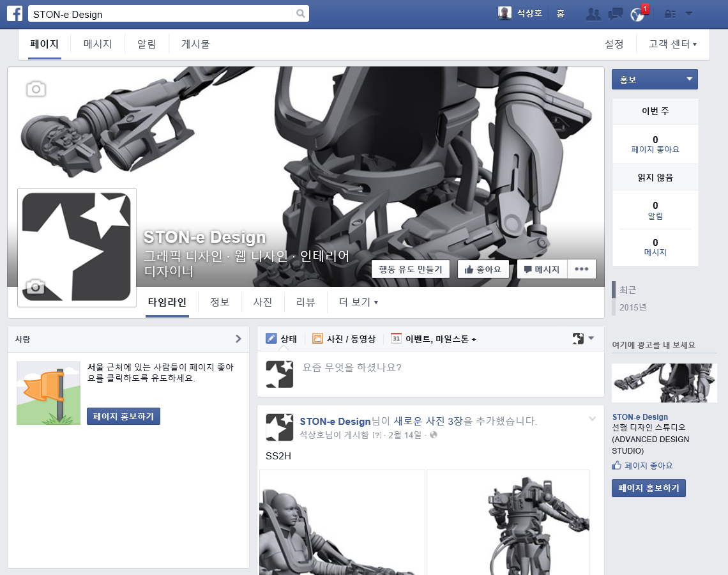Click the page profile picture star logo

coord(77,247)
